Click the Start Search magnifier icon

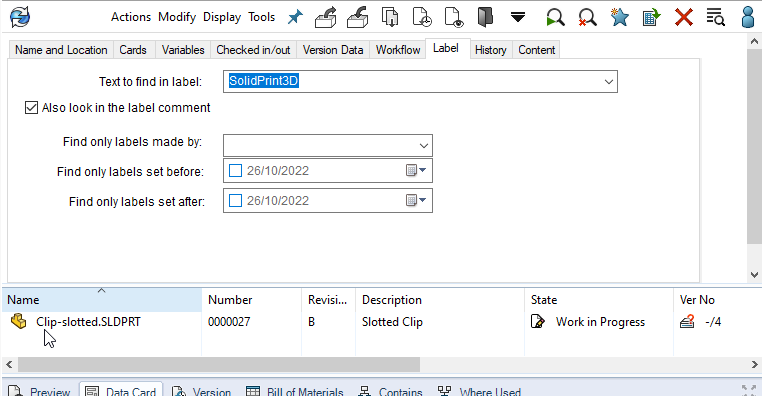click(x=555, y=17)
